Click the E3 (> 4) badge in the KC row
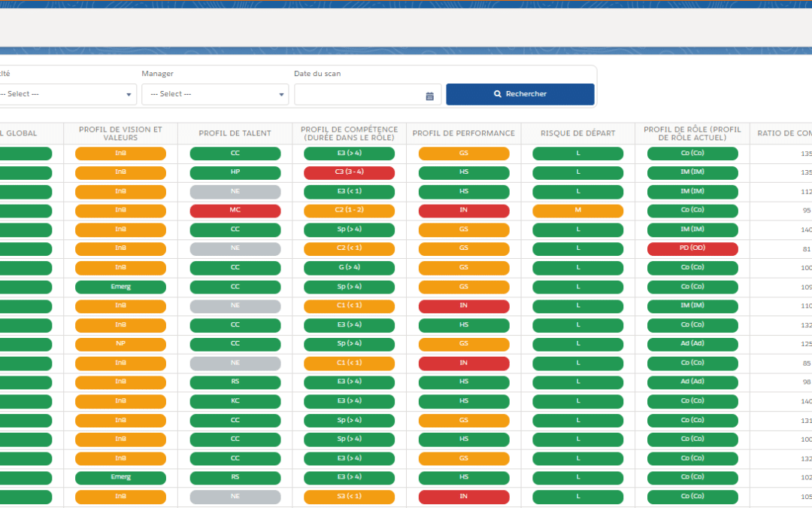 [350, 401]
